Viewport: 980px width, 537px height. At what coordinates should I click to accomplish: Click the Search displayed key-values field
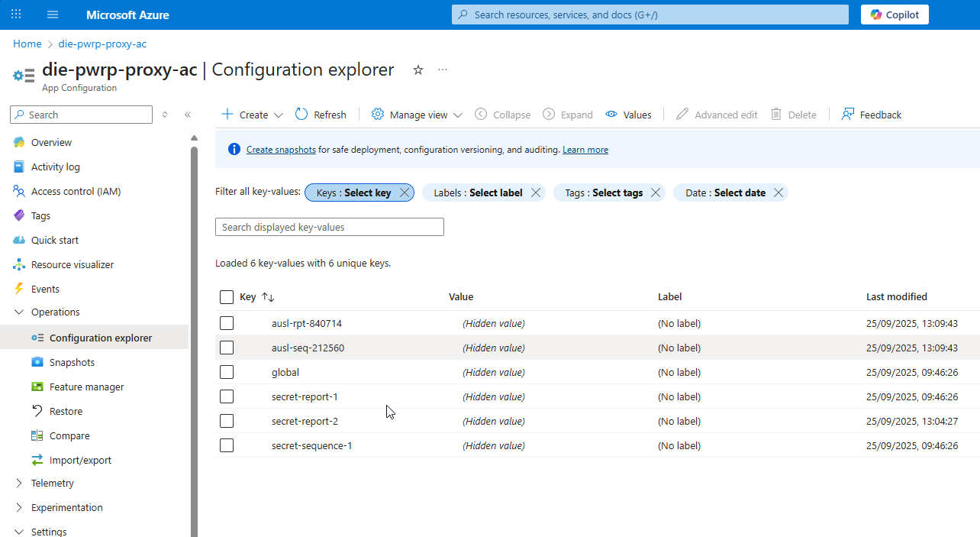tap(330, 227)
